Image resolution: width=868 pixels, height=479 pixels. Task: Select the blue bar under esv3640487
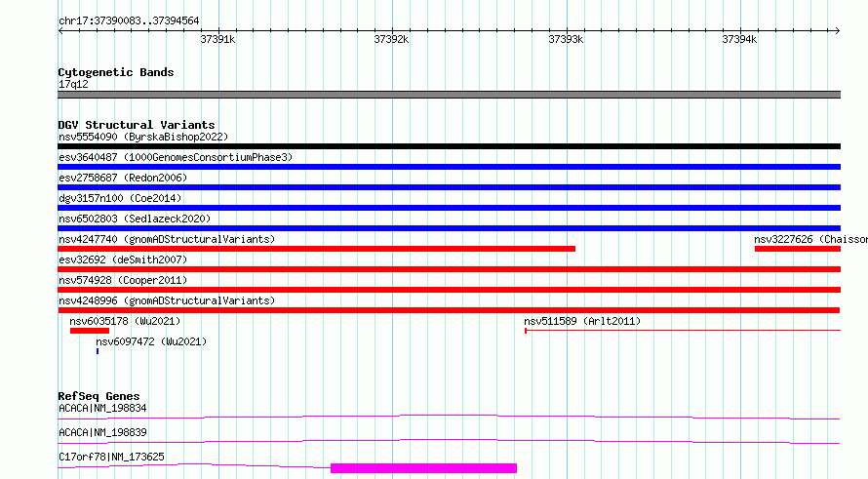(x=449, y=167)
